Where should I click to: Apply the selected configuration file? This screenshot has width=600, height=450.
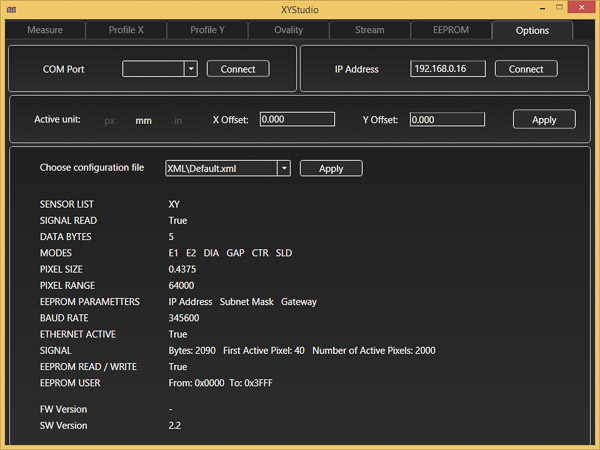[331, 169]
